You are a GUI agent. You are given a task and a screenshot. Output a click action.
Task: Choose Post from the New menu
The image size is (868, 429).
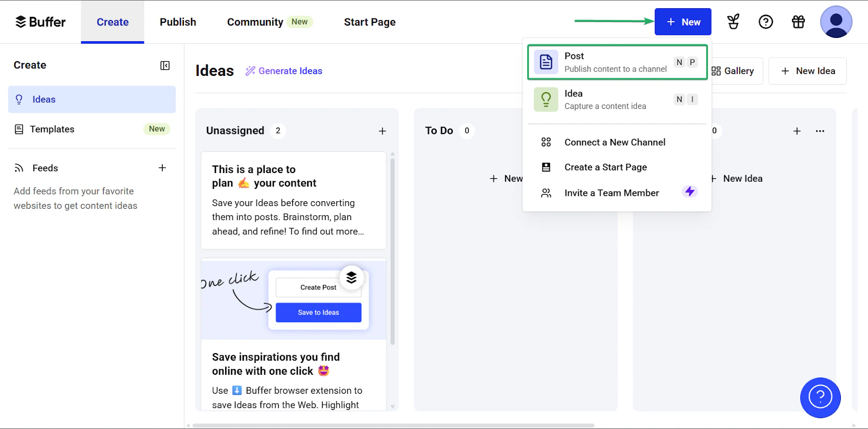tap(617, 62)
